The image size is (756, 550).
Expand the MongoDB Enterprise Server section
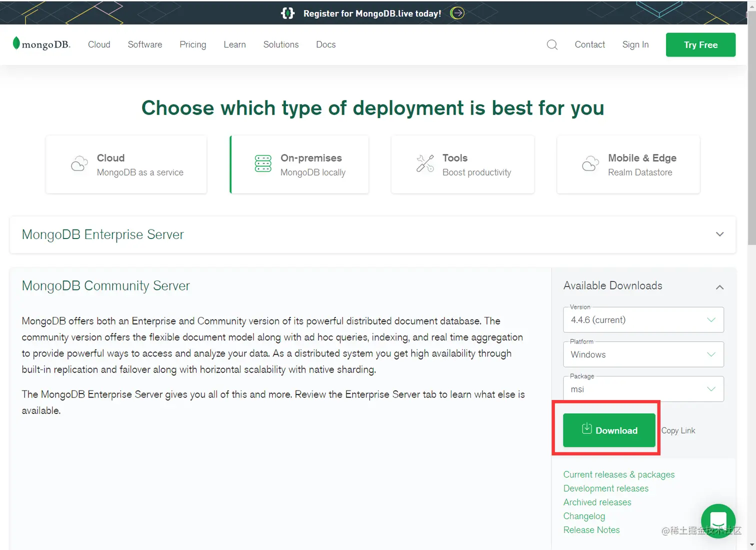[719, 234]
